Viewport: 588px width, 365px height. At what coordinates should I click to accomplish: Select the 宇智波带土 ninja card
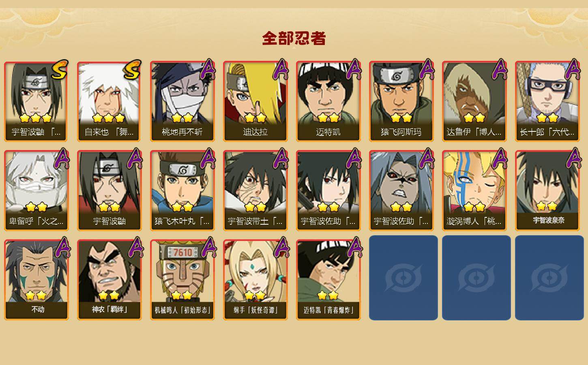(x=255, y=191)
